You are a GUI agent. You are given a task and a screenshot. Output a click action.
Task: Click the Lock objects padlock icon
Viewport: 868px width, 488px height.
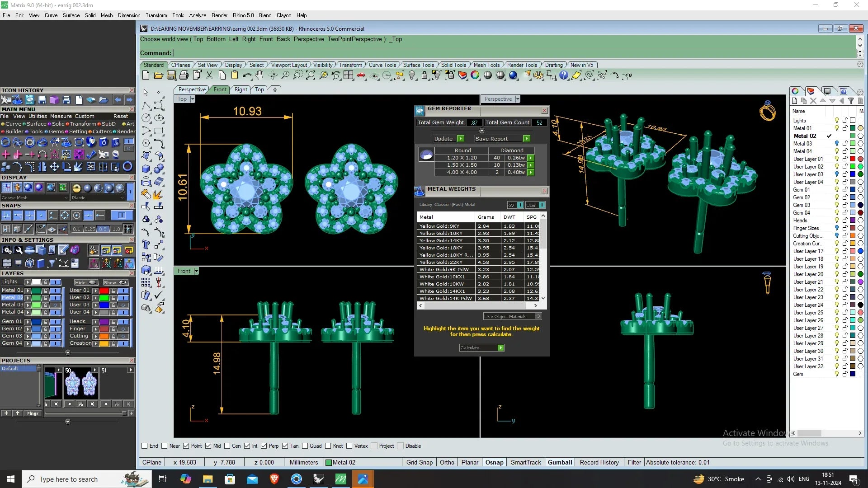[x=424, y=75]
